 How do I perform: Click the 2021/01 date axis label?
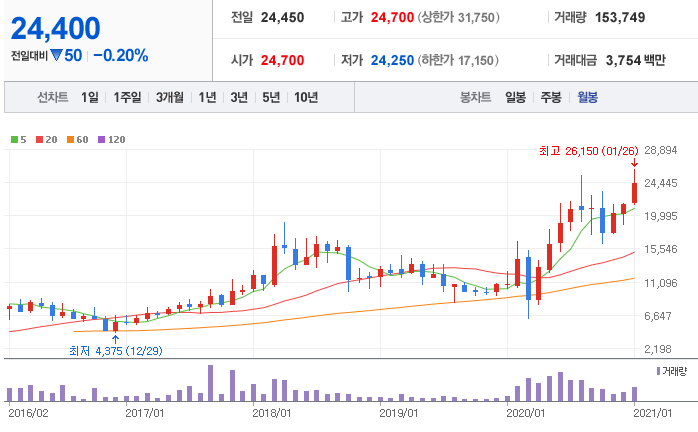pyautogui.click(x=653, y=413)
